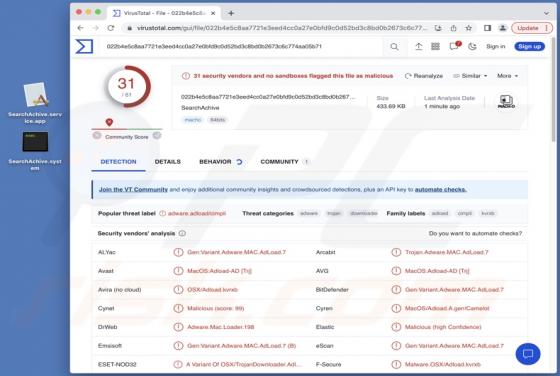The image size is (560, 376).
Task: Open the notifications comment icon
Action: tap(454, 46)
